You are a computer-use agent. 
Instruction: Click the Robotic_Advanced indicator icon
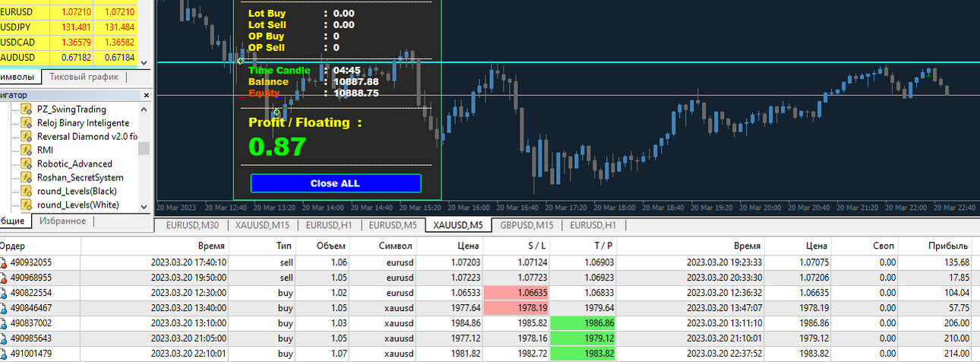(x=26, y=164)
